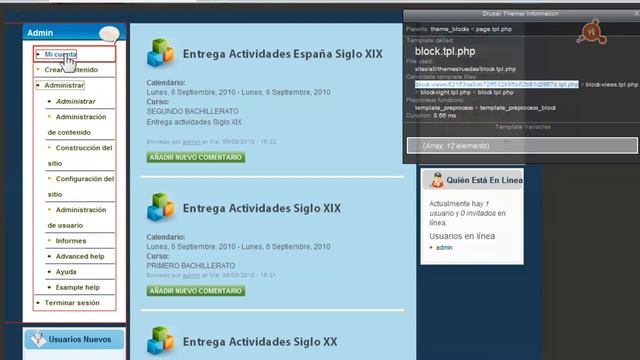The height and width of the screenshot is (360, 640).
Task: Open the Example help menu link
Action: coord(78,287)
